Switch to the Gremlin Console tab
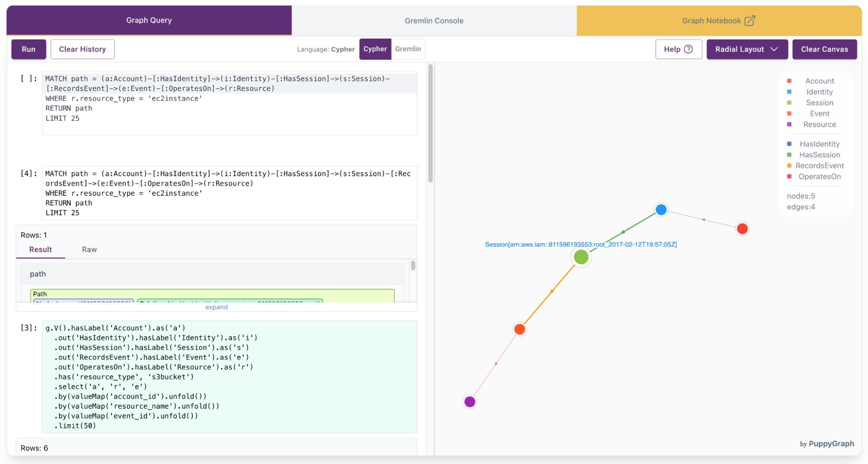Image resolution: width=868 pixels, height=464 pixels. 434,20
